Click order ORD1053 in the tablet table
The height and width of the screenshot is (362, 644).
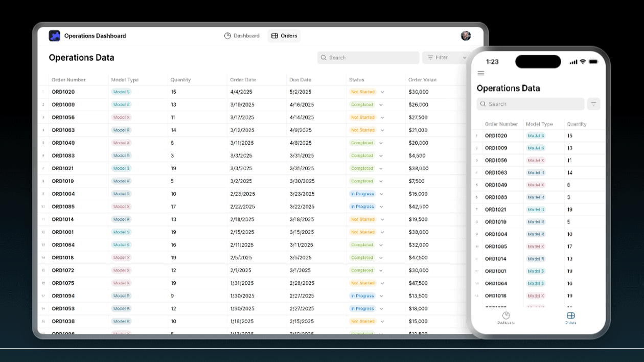63,308
